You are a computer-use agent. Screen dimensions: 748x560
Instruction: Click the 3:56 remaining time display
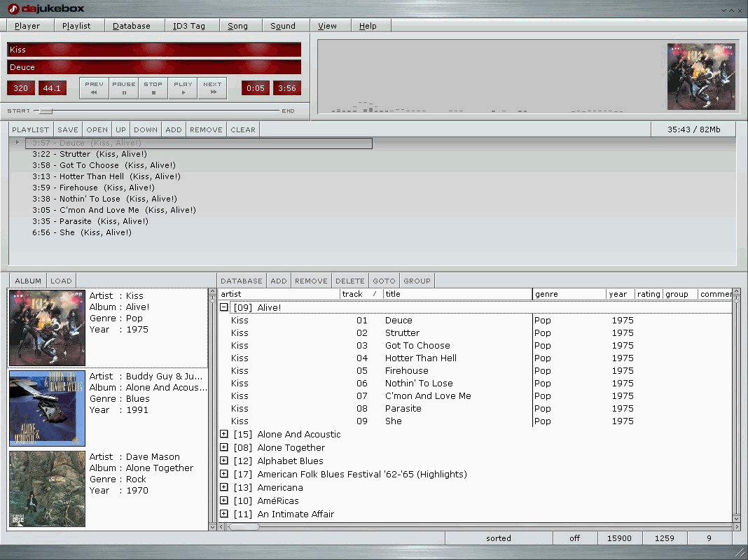[287, 88]
